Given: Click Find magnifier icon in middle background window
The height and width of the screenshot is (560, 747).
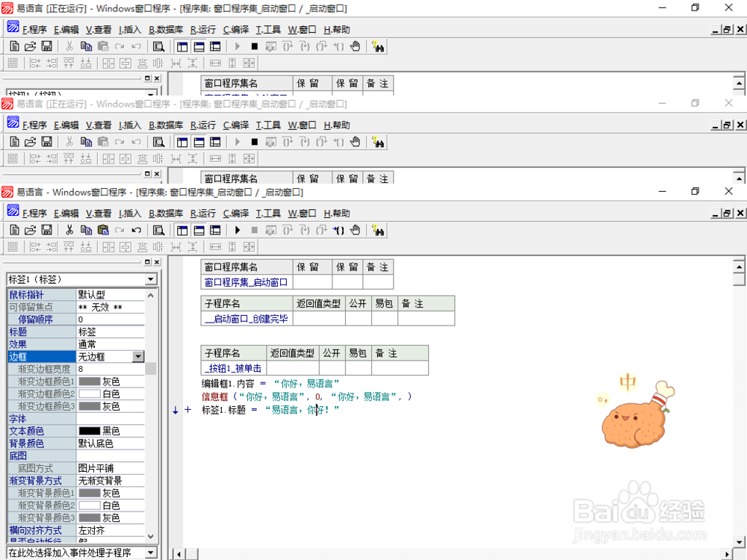Looking at the screenshot, I should 158,142.
